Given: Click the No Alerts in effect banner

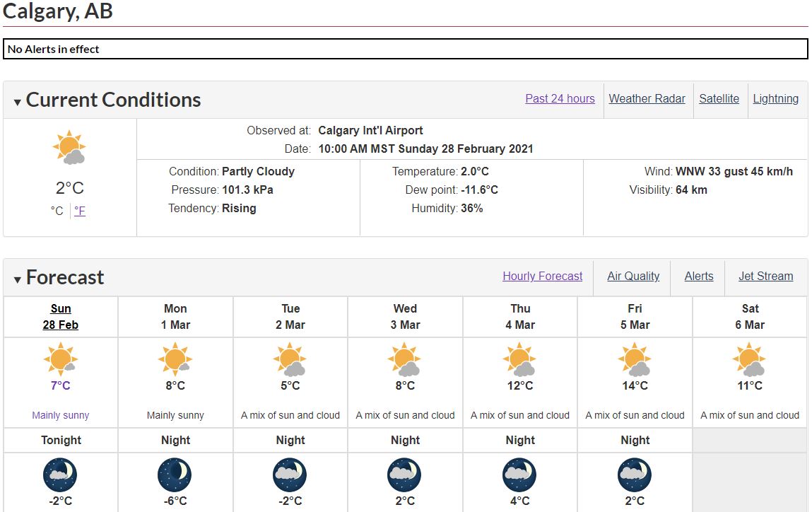Looking at the screenshot, I should click(405, 49).
